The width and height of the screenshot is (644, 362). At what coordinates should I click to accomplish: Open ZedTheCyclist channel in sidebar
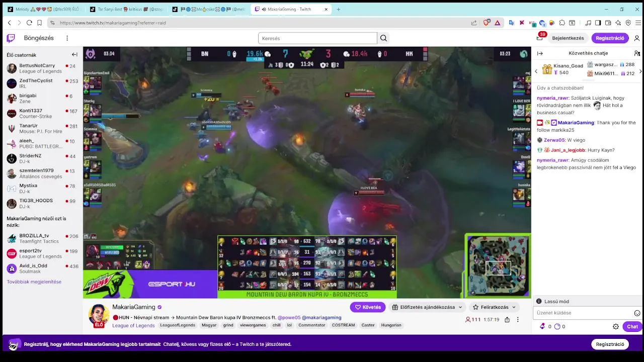(x=42, y=83)
